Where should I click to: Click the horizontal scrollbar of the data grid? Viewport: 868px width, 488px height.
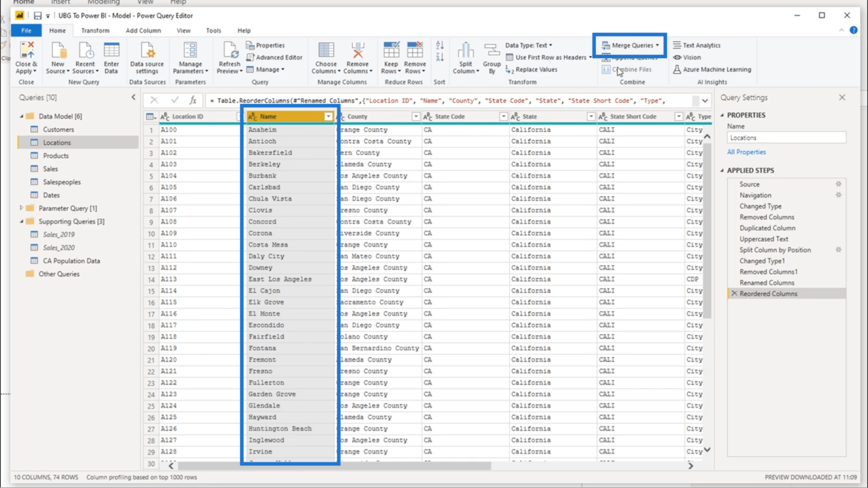(333, 466)
